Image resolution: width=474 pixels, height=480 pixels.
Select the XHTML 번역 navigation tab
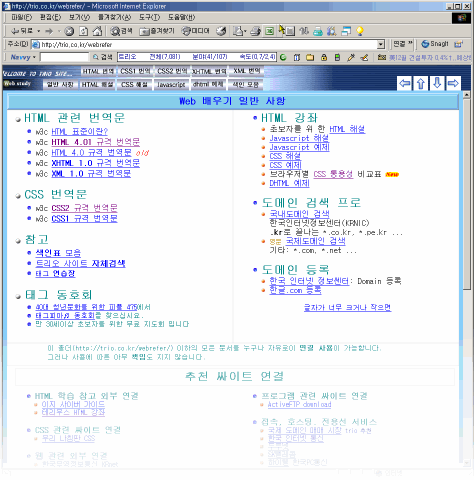click(209, 71)
